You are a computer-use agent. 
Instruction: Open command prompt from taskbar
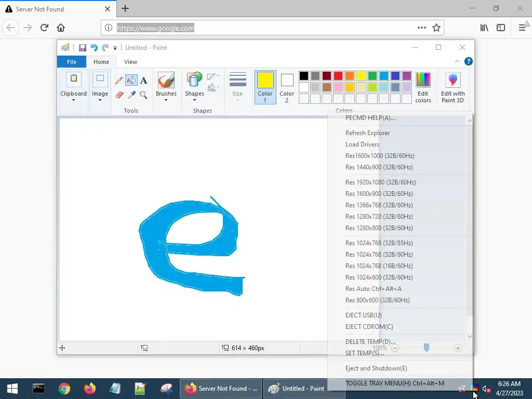coord(38,389)
